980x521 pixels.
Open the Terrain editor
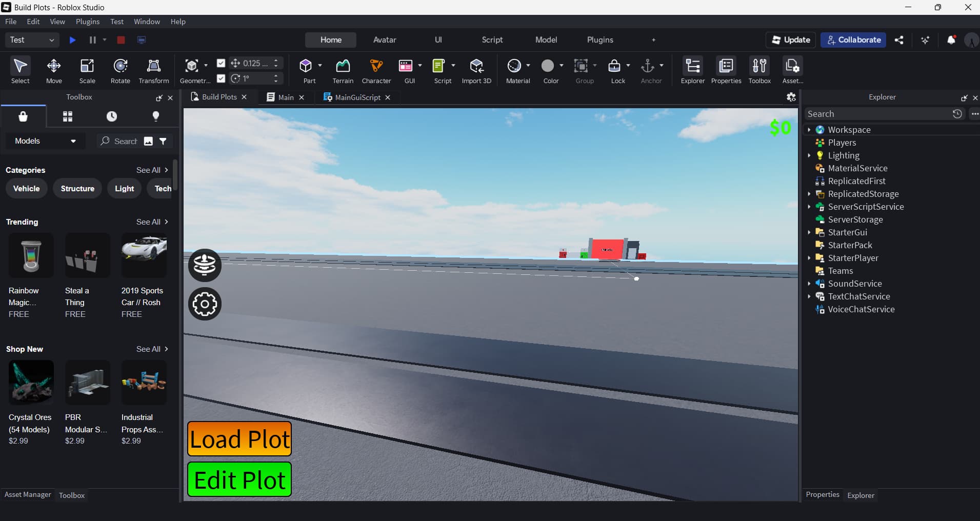coord(343,70)
